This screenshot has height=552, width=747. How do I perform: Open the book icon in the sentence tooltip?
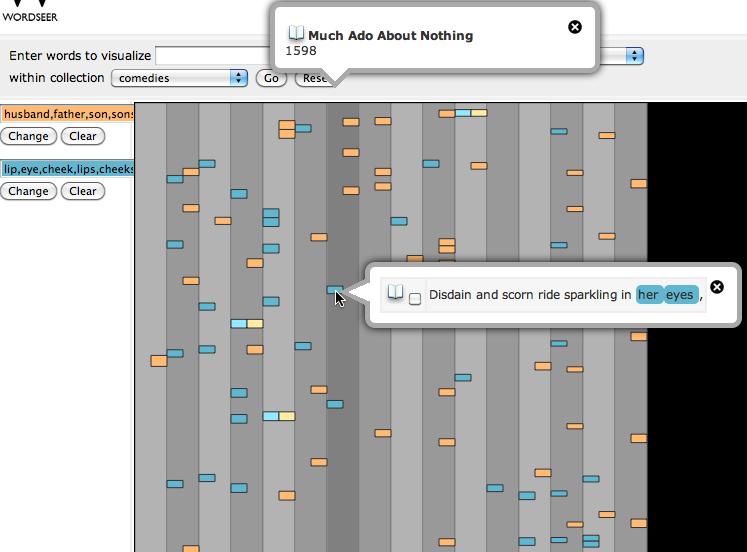pos(395,292)
